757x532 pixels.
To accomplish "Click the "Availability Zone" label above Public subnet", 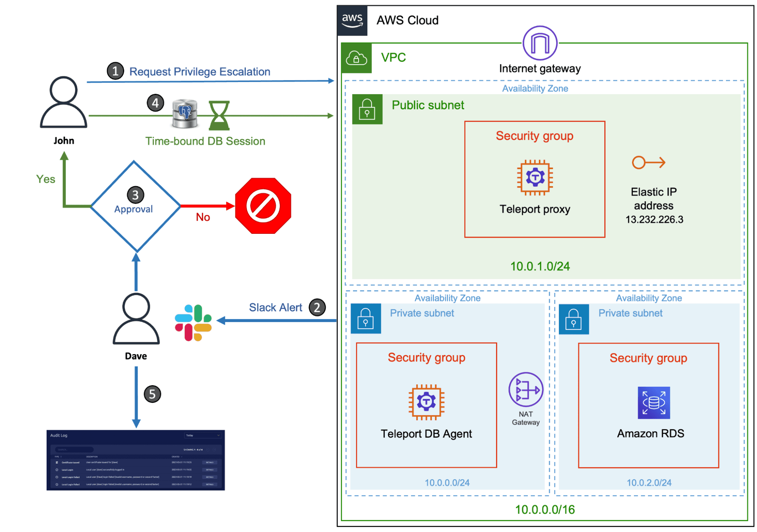I will 535,89.
